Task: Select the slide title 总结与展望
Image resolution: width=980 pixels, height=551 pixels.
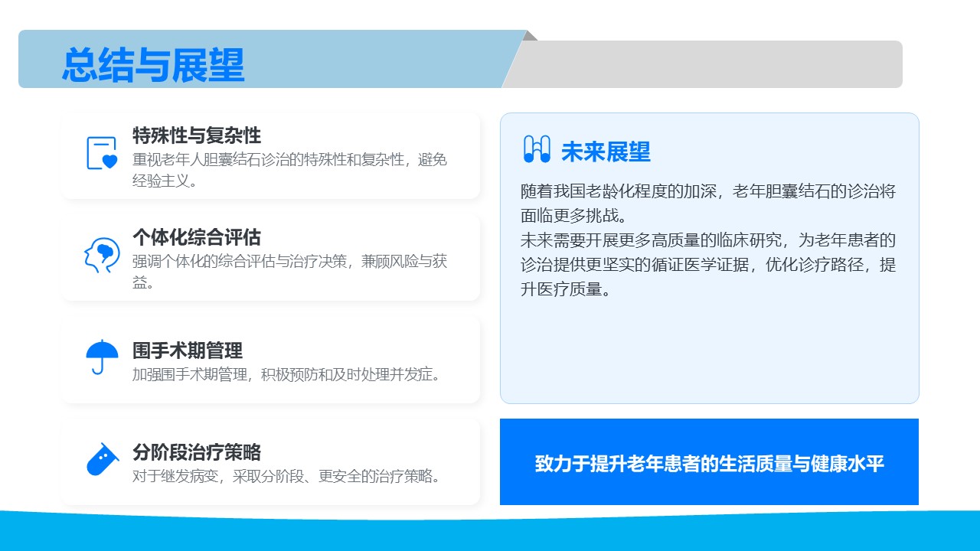Action: (153, 64)
